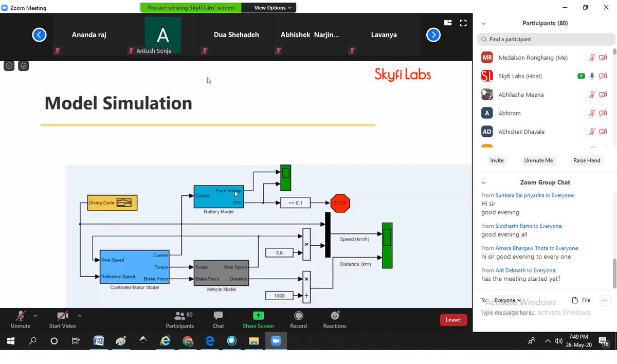Viewport: 617px width, 364px height.
Task: Show hidden tray icons chevron
Action: 547,341
